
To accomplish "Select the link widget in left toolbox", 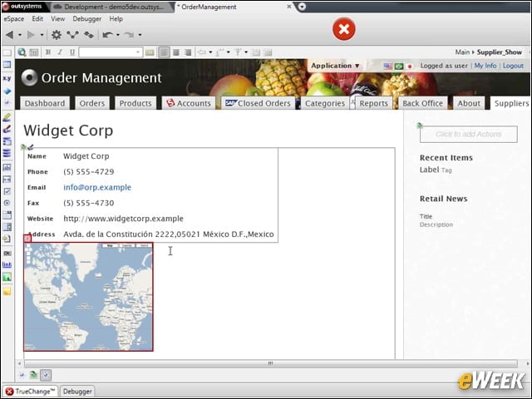I will [7, 264].
